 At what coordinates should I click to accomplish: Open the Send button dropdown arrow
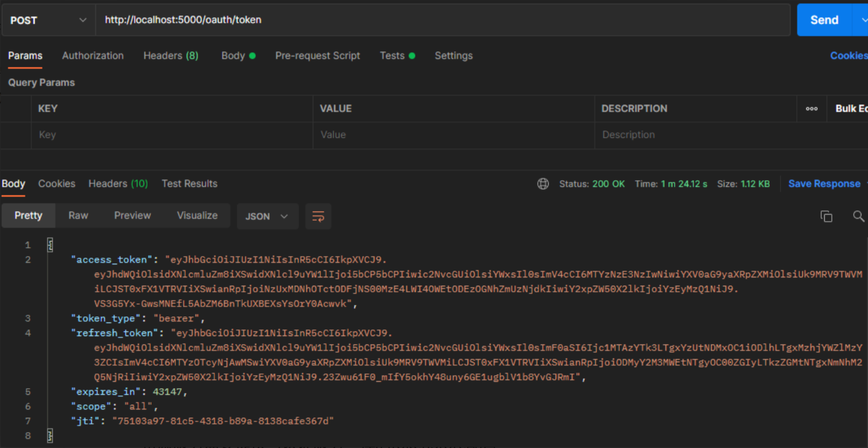click(x=860, y=20)
